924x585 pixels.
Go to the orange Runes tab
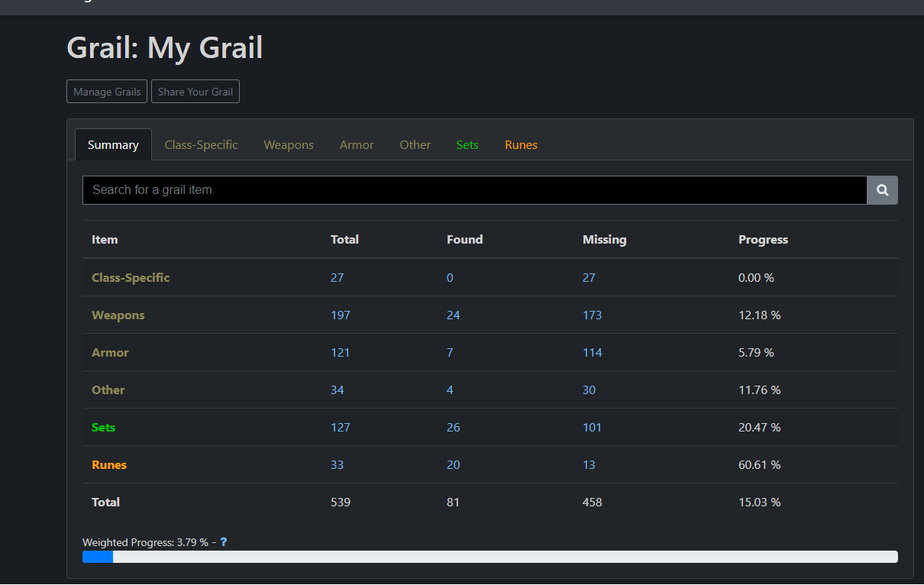521,145
